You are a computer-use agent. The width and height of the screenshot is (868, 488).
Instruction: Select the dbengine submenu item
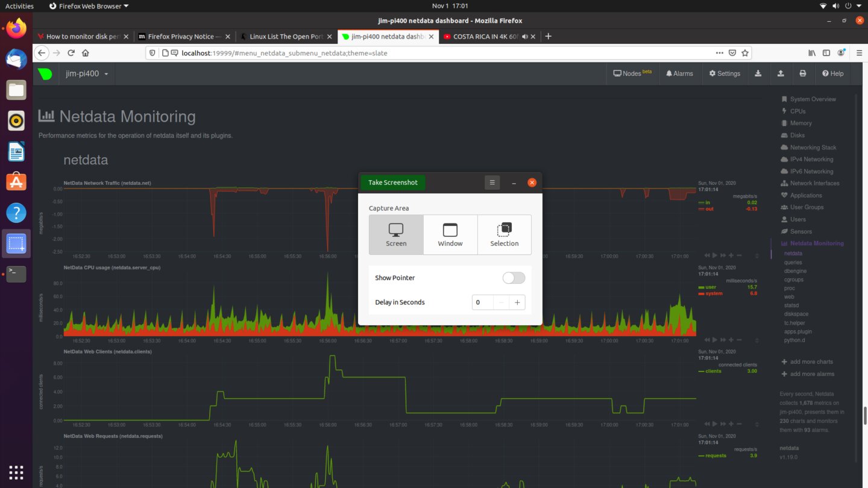click(795, 271)
